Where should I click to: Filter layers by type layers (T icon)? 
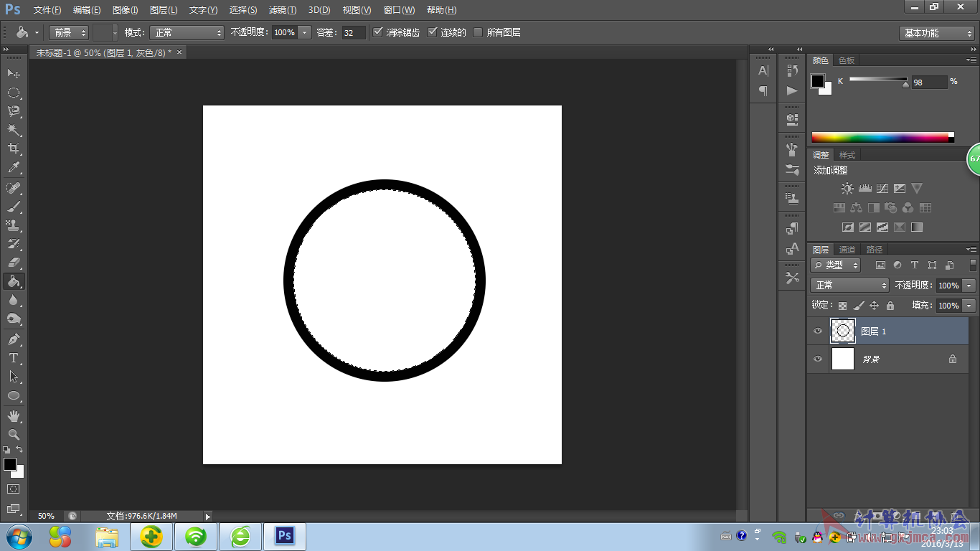(x=915, y=265)
